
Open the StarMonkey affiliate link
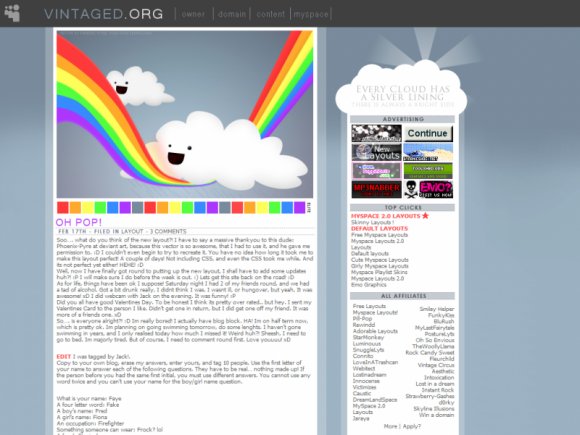[x=368, y=337]
